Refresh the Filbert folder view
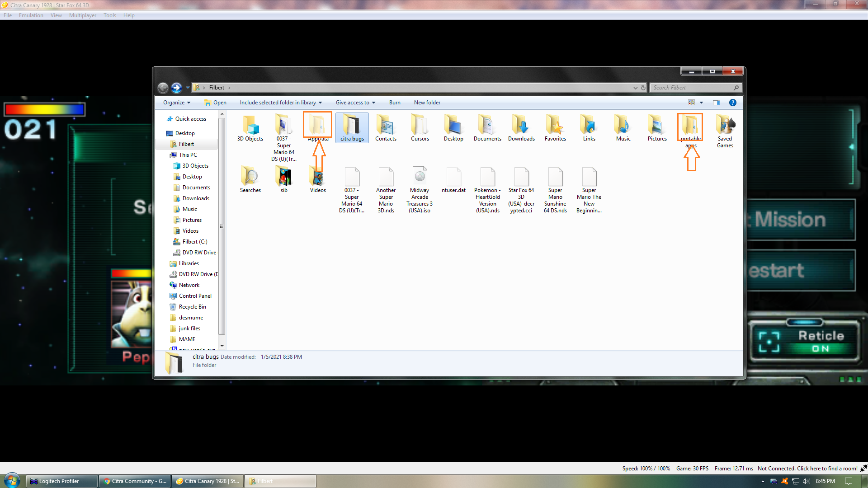The height and width of the screenshot is (488, 868). 643,88
